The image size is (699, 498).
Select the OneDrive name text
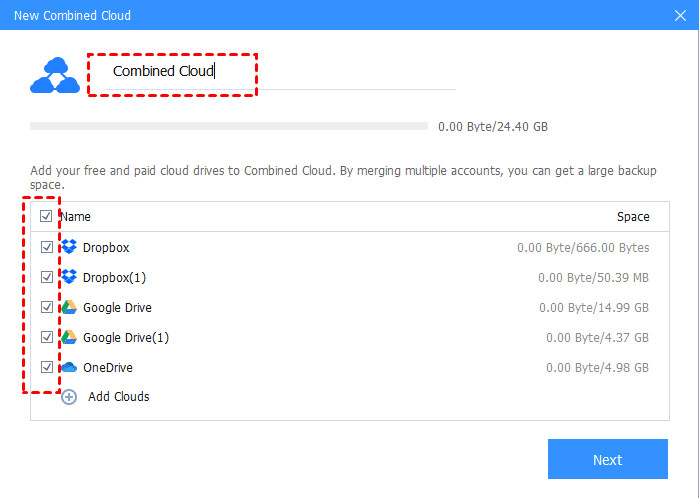108,368
